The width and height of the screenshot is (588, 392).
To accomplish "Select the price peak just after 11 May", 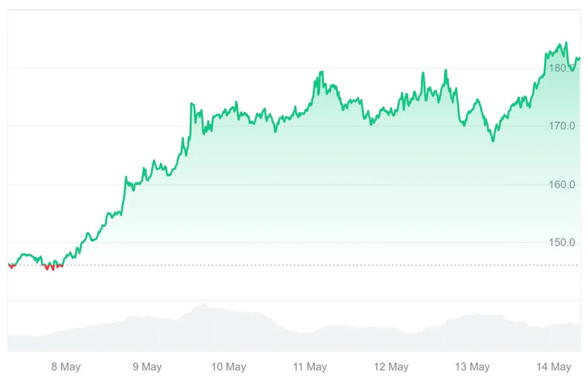I will (x=322, y=72).
